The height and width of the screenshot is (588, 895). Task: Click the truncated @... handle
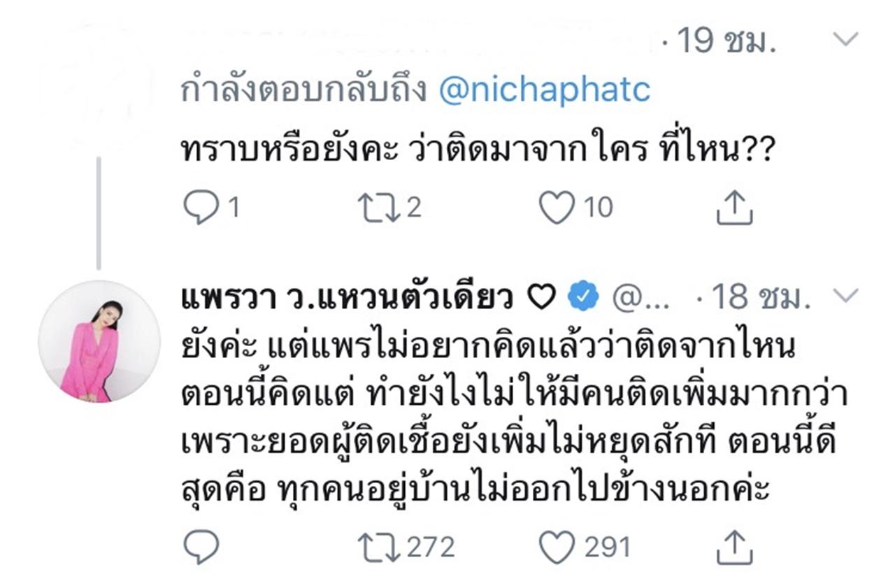point(643,299)
